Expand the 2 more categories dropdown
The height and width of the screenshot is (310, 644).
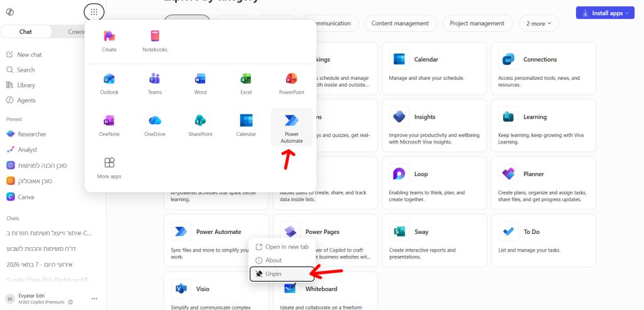click(x=539, y=23)
